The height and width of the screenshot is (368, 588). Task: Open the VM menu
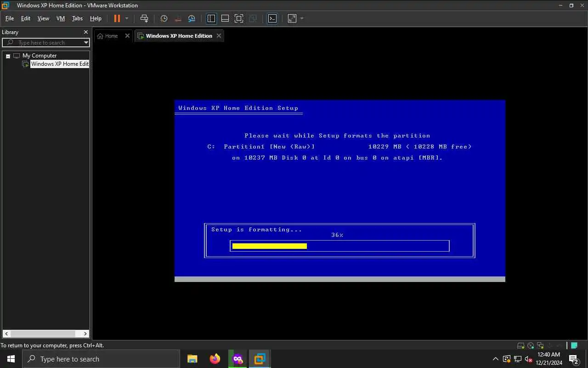coord(60,18)
